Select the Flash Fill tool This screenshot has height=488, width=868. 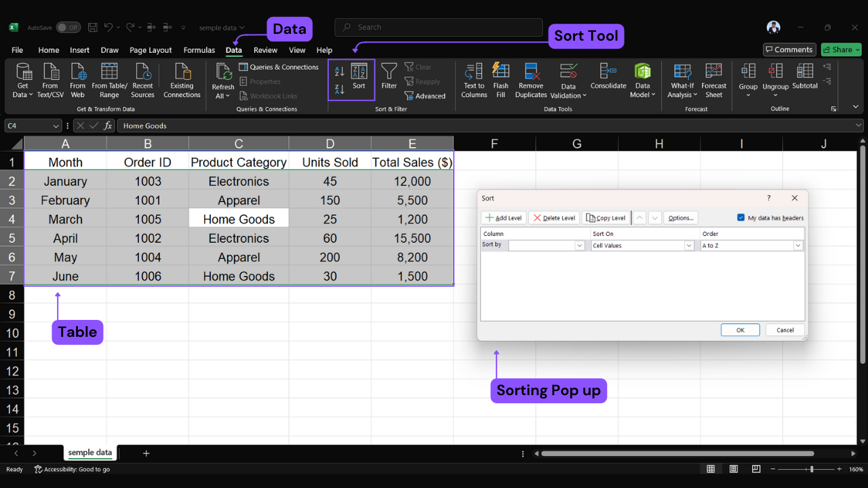coord(500,79)
